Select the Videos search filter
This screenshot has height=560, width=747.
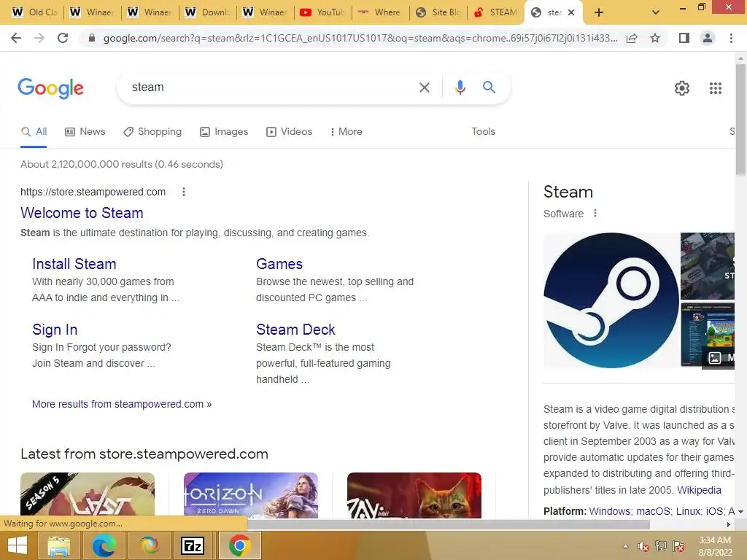point(289,131)
